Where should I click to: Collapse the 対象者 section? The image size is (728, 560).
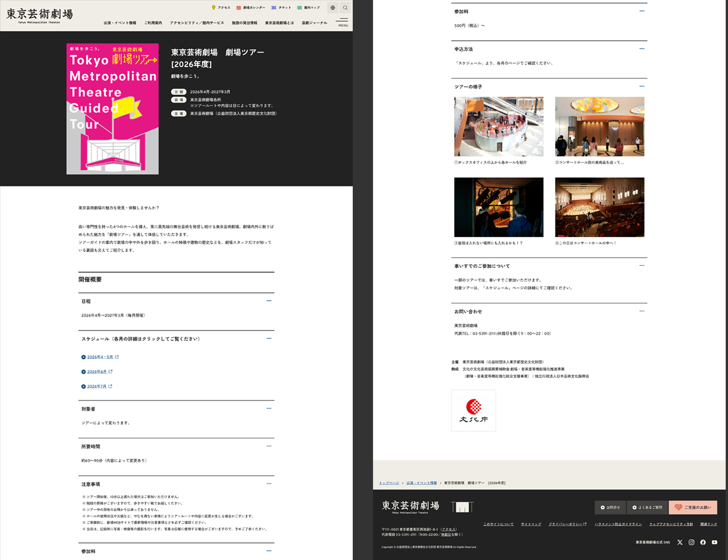(x=269, y=409)
